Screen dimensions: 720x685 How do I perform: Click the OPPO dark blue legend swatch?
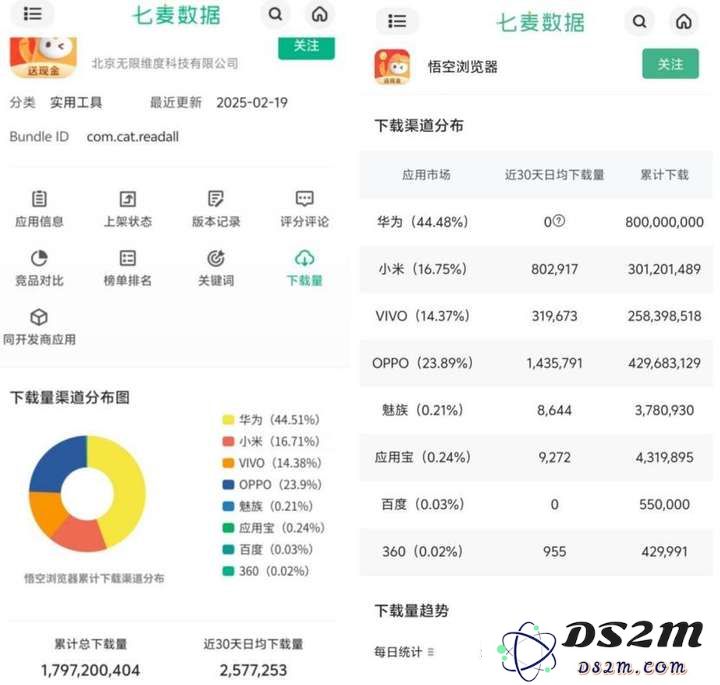[x=228, y=484]
